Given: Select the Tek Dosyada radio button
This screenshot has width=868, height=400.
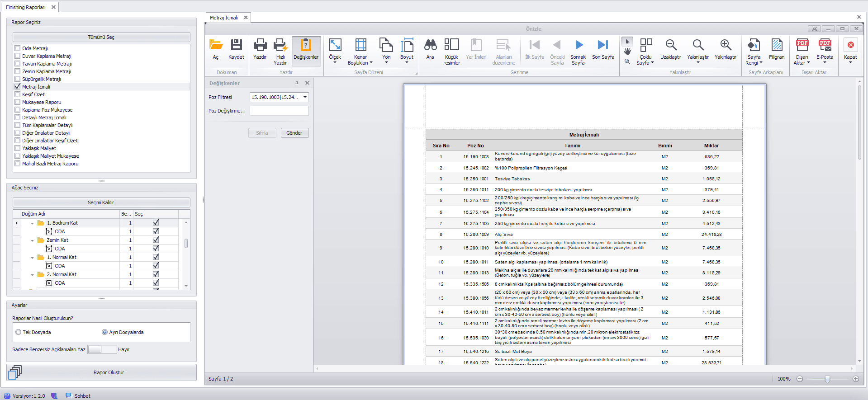Looking at the screenshot, I should coord(19,332).
